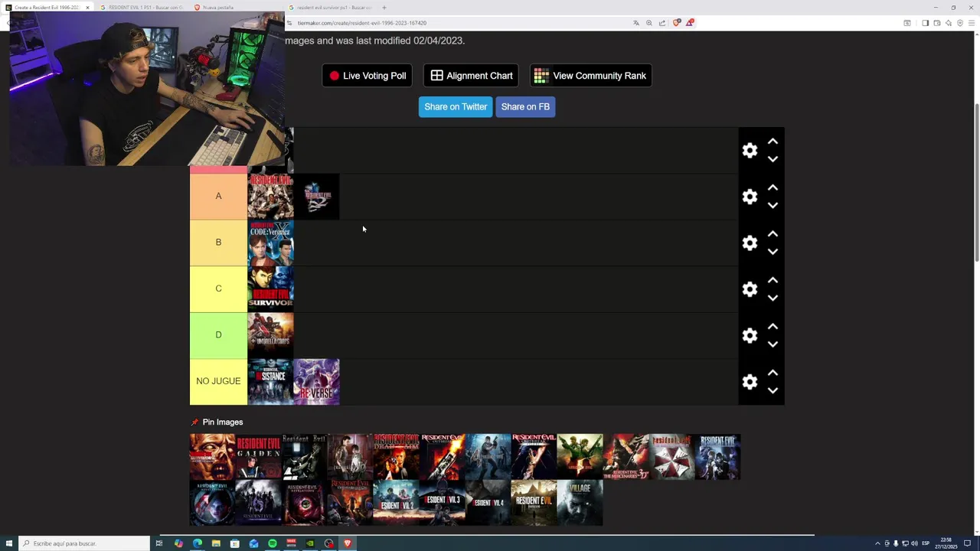Open a new browser tab

[x=384, y=8]
